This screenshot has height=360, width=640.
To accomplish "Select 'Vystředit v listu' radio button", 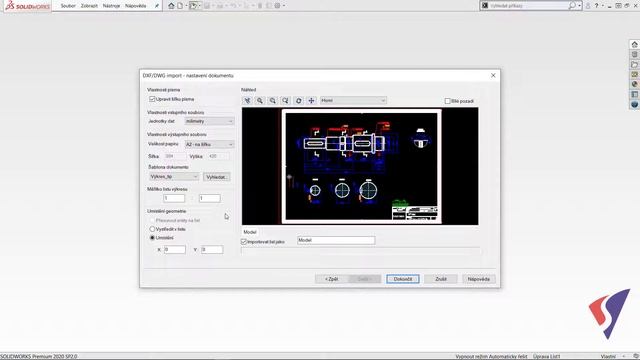I will (152, 229).
